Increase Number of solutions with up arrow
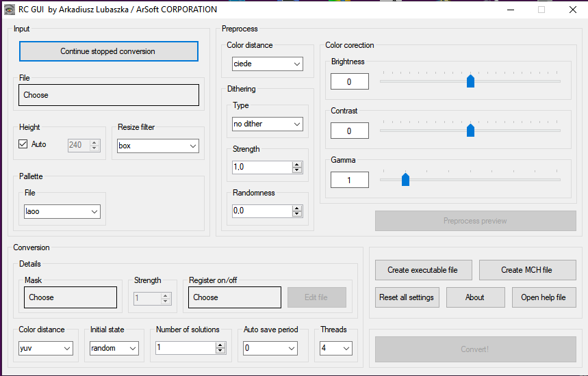 (220, 345)
